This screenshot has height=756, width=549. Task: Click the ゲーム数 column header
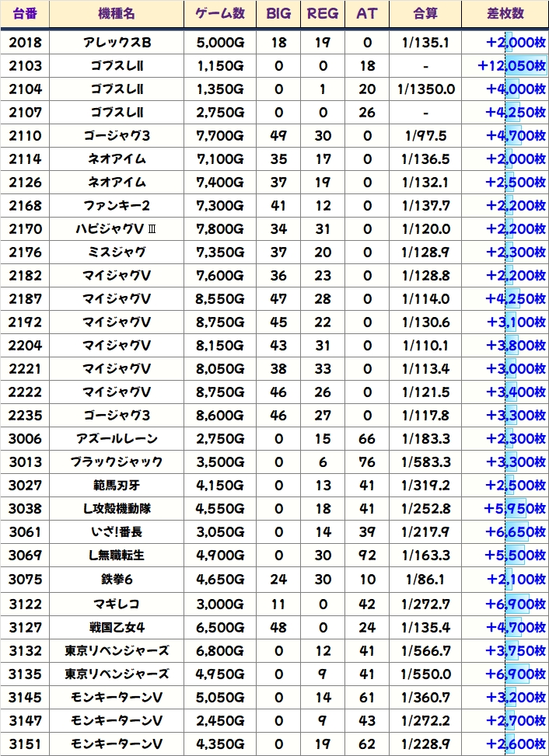tap(220, 14)
